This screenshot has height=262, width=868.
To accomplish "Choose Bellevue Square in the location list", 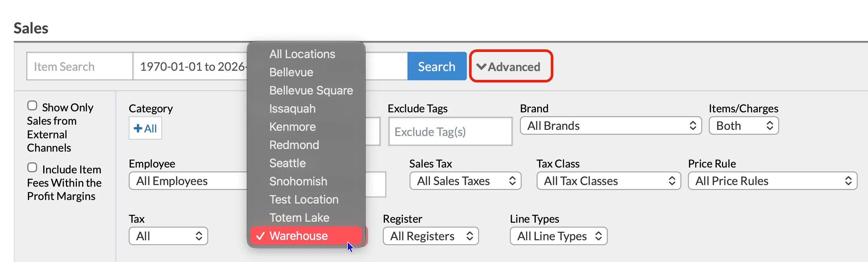I will click(306, 90).
